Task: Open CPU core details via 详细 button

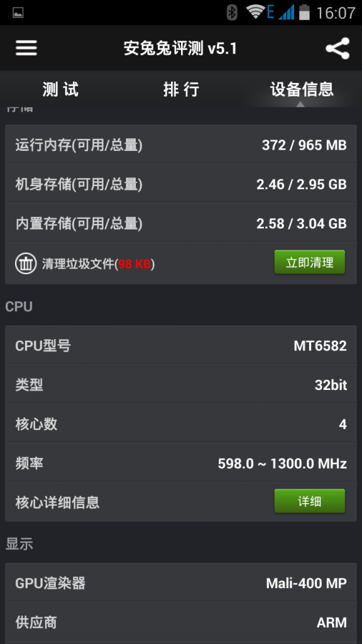Action: click(x=309, y=501)
